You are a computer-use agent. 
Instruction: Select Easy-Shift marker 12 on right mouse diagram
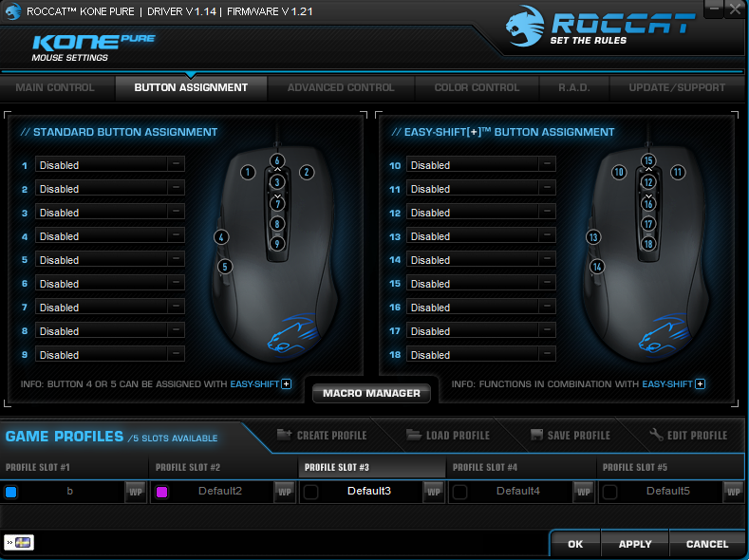648,182
